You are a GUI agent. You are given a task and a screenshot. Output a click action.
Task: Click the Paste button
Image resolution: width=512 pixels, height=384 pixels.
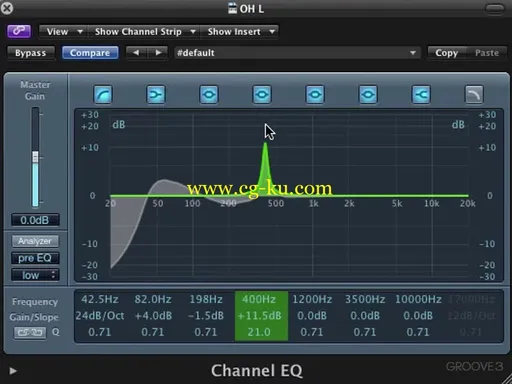(x=487, y=53)
